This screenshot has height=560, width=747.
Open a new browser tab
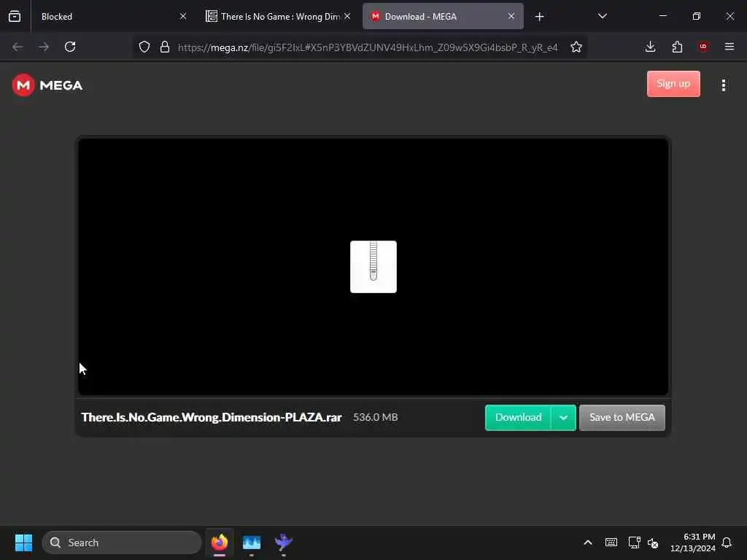point(539,17)
